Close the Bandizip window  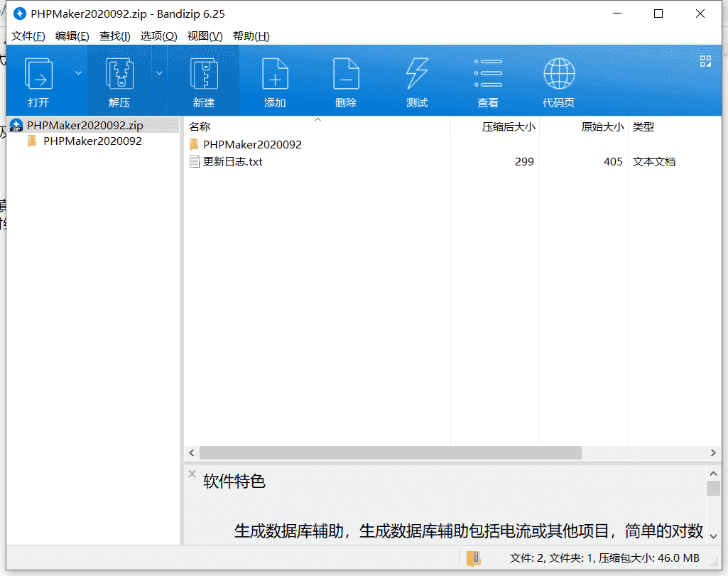pyautogui.click(x=700, y=13)
